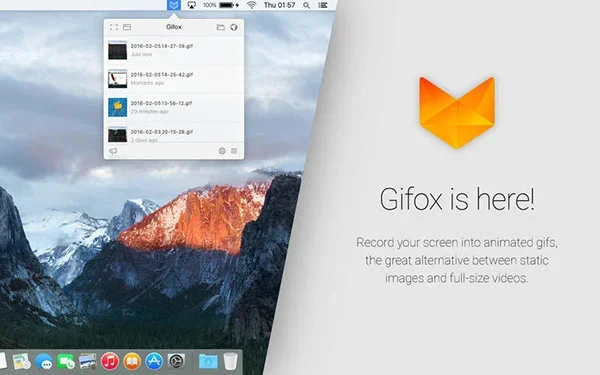Viewport: 600px width, 375px height.
Task: Launch iBooks from the Dock
Action: point(132,361)
